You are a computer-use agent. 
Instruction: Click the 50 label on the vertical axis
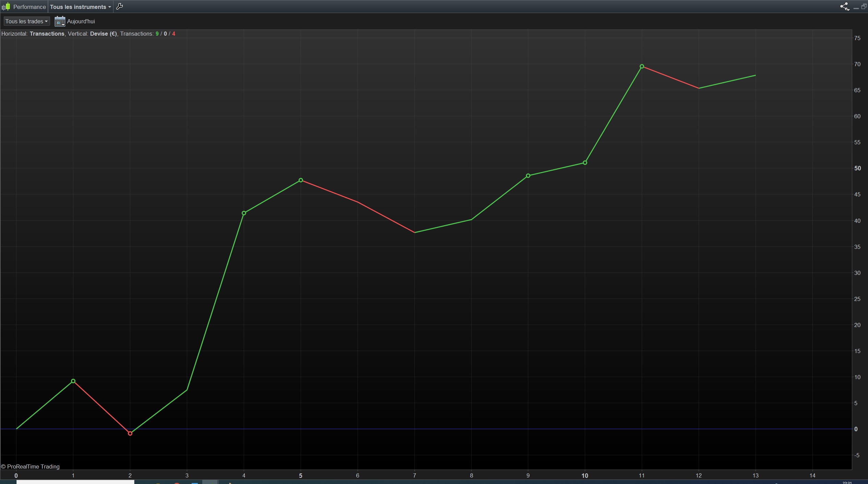pyautogui.click(x=857, y=168)
